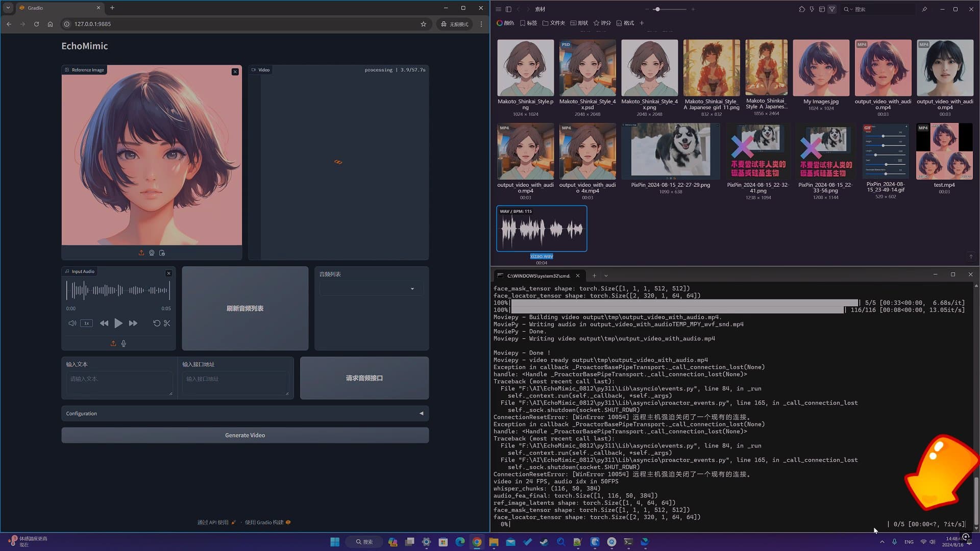Open the 颜色 color filter dropdown
This screenshot has width=980, height=551.
tap(505, 23)
